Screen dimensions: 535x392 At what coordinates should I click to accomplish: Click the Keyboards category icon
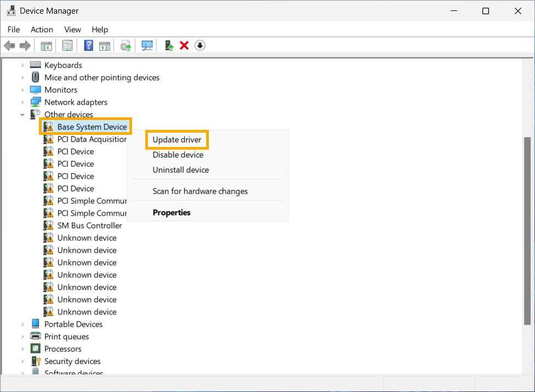[36, 65]
